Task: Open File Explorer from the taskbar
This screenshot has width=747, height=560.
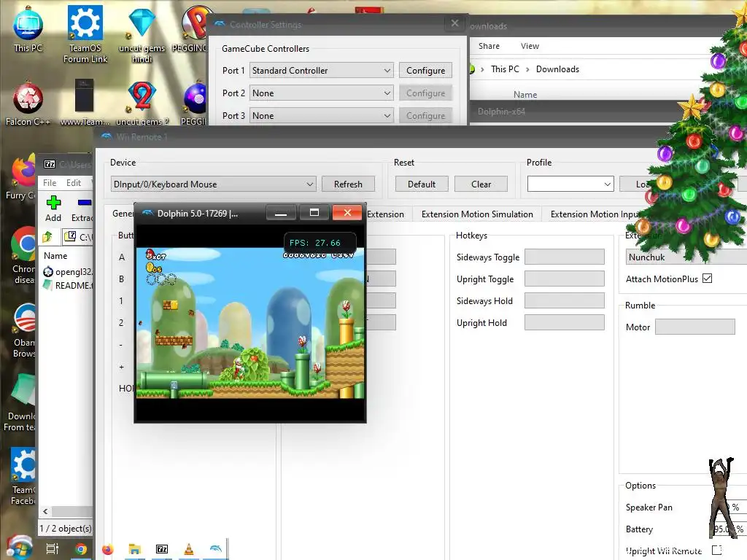Action: tap(135, 549)
